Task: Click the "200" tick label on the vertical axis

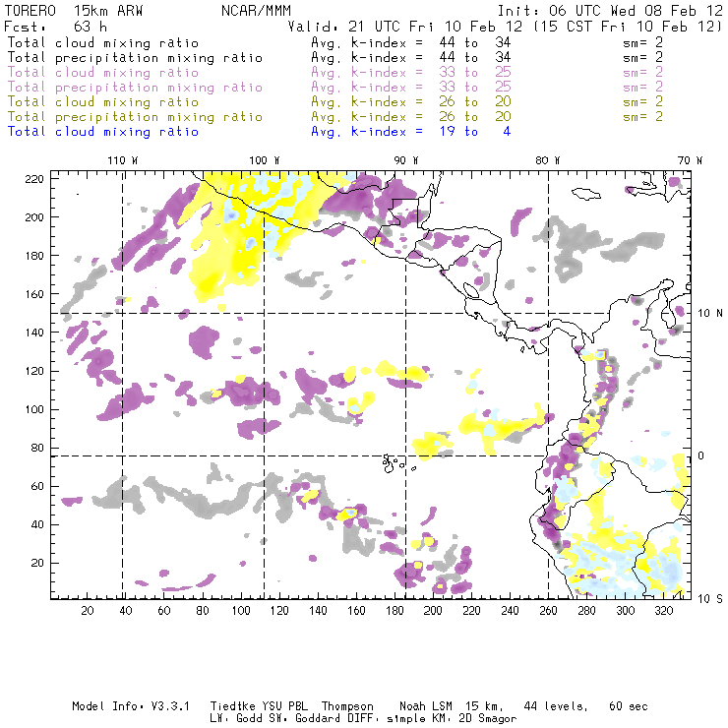Action: [x=34, y=217]
